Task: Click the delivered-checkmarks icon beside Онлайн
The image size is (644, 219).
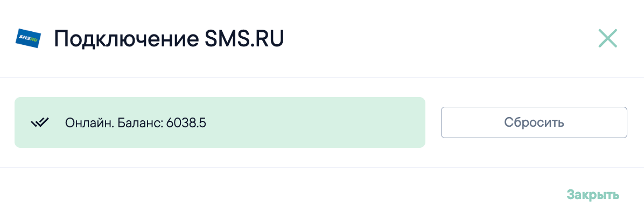Action: 40,122
